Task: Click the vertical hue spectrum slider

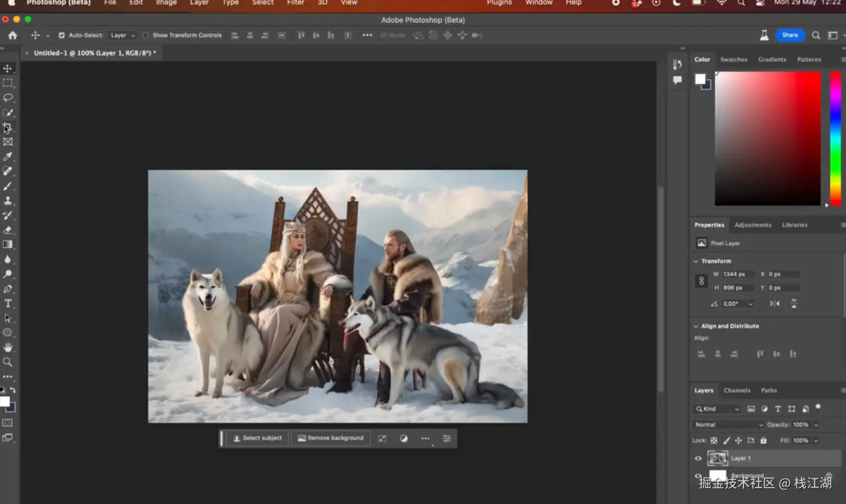Action: click(835, 138)
